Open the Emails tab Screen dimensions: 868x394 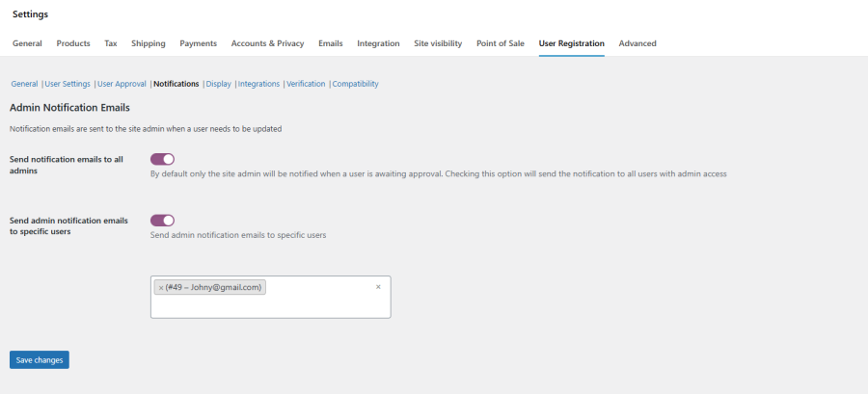330,43
